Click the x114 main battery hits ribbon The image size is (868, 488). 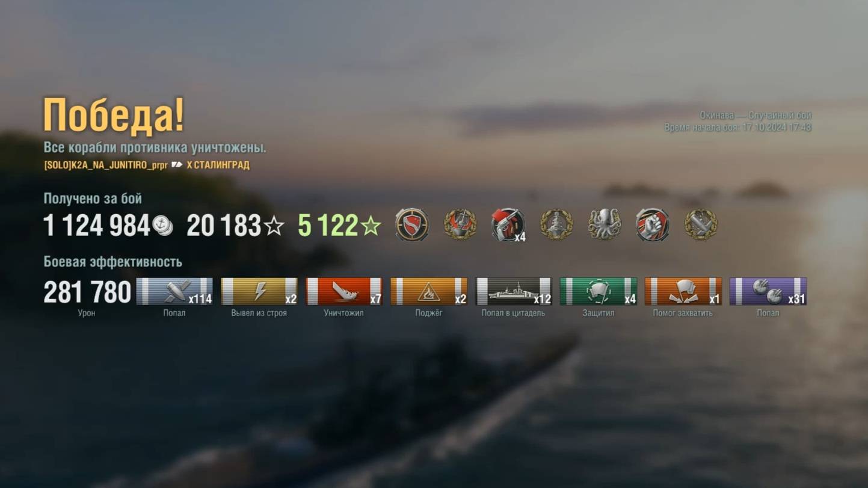coord(174,291)
